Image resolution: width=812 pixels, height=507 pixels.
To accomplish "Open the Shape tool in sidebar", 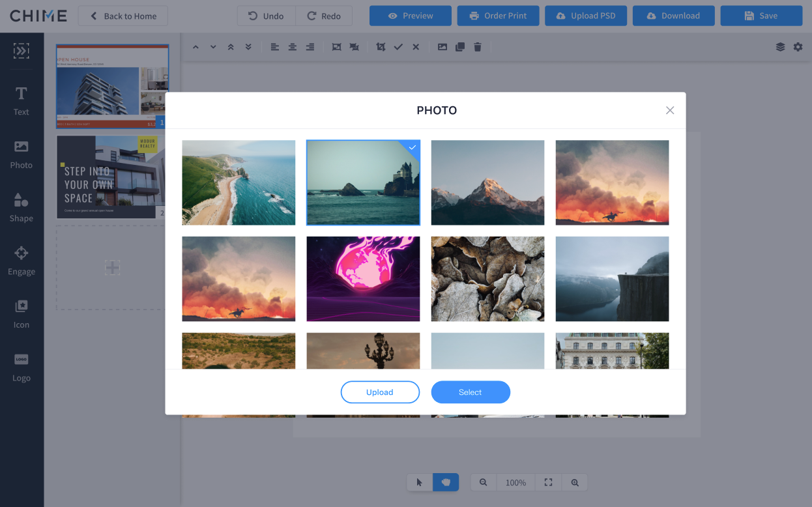I will click(22, 208).
